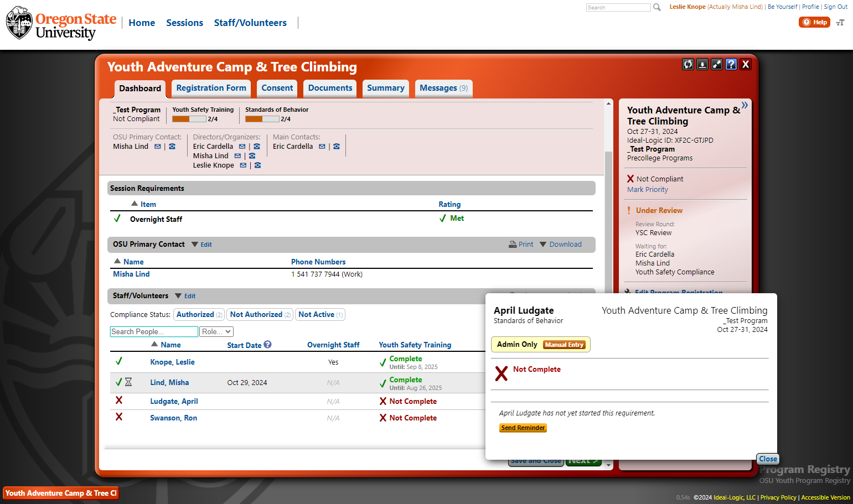Show phone for main contact Eric Cardella

point(337,147)
